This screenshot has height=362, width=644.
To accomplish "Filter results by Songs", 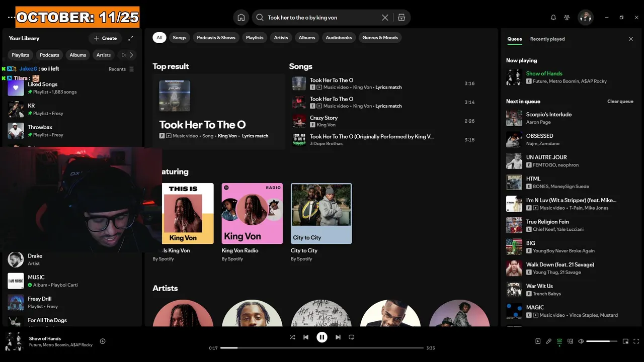I will point(180,38).
